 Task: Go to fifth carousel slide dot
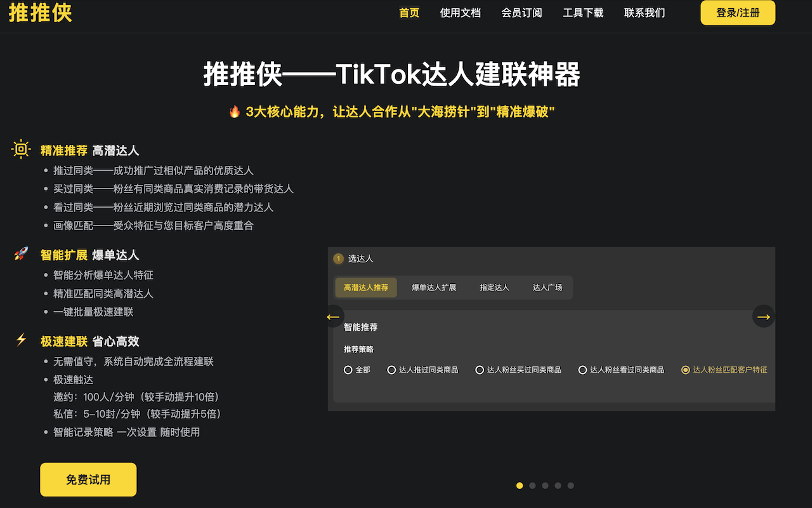[570, 486]
